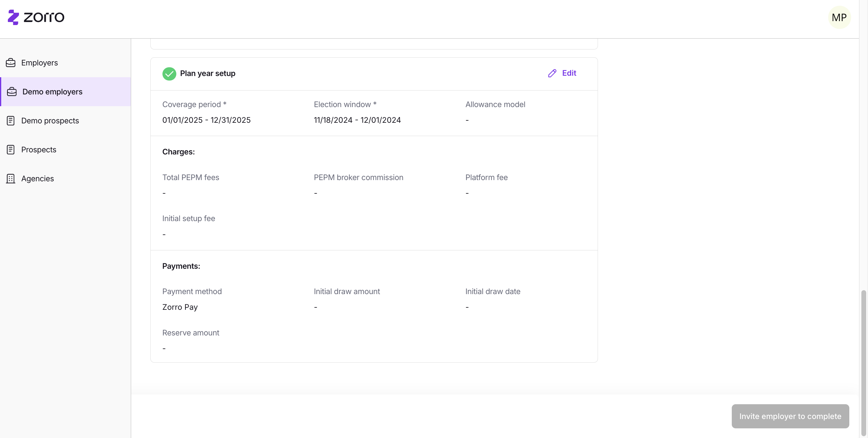This screenshot has width=868, height=438.
Task: Click Invite employer to complete button
Action: click(x=790, y=416)
